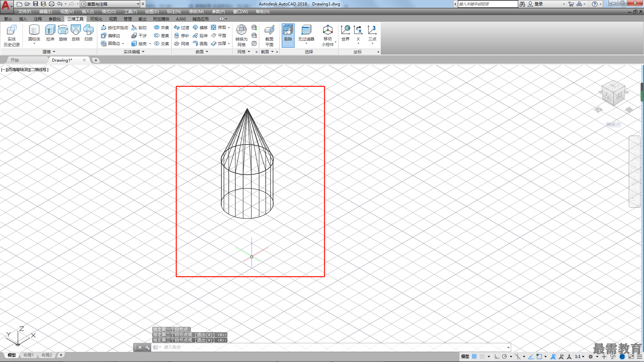
Task: Click the 三点 three-point UCS icon
Action: [x=372, y=34]
